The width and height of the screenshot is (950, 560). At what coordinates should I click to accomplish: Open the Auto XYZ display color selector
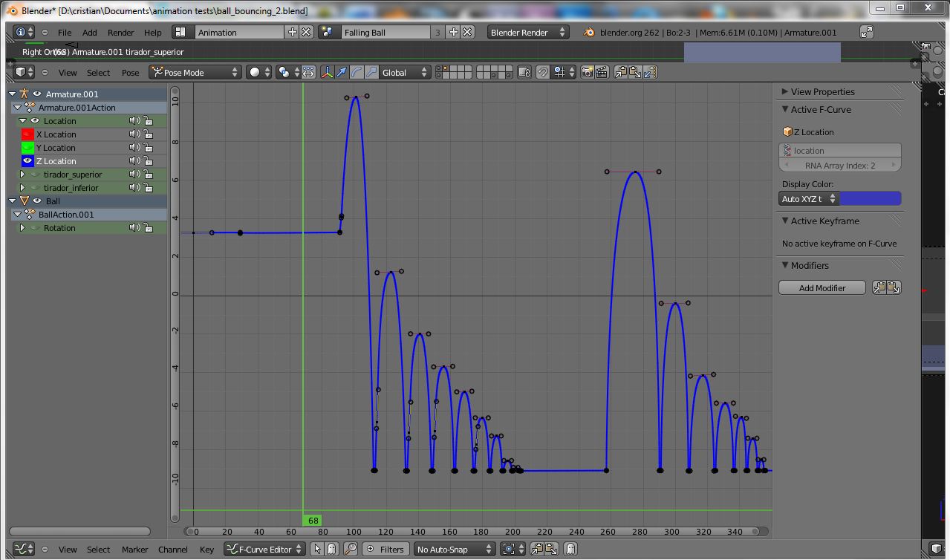pyautogui.click(x=809, y=198)
